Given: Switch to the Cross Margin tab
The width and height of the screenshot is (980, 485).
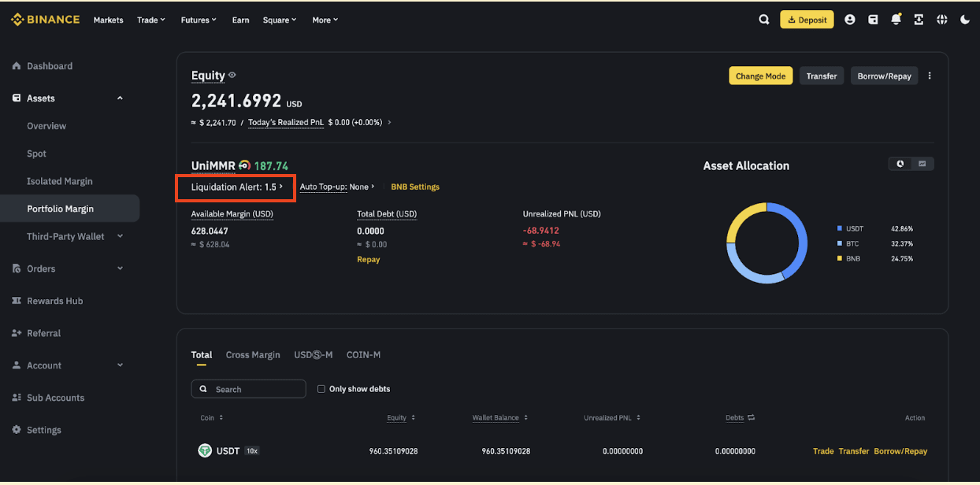Looking at the screenshot, I should tap(252, 354).
